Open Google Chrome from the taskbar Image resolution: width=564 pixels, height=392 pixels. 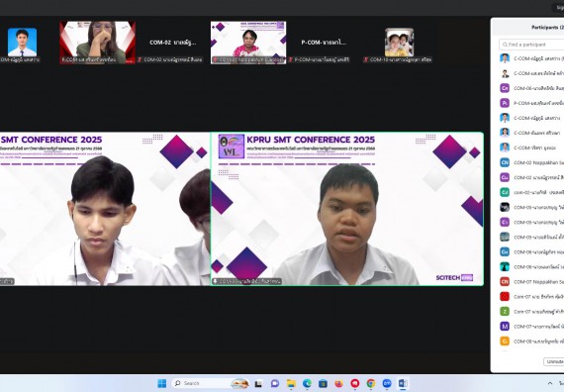coord(371,384)
